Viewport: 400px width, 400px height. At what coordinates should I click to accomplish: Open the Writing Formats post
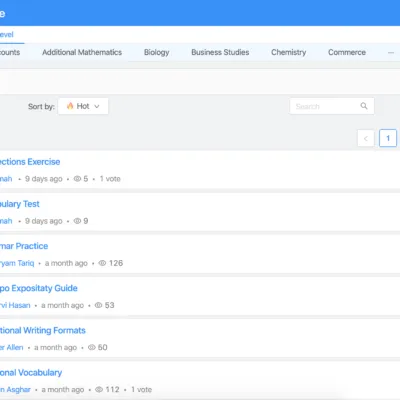click(x=43, y=330)
